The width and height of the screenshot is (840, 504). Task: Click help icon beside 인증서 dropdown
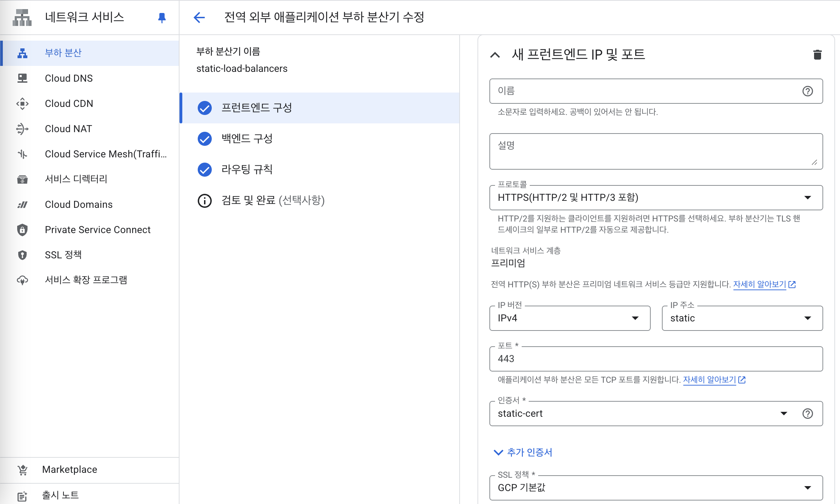click(x=807, y=414)
